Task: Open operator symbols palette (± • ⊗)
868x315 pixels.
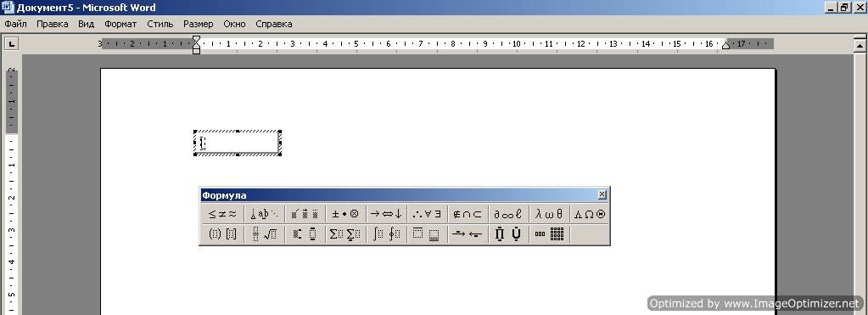Action: pos(345,214)
